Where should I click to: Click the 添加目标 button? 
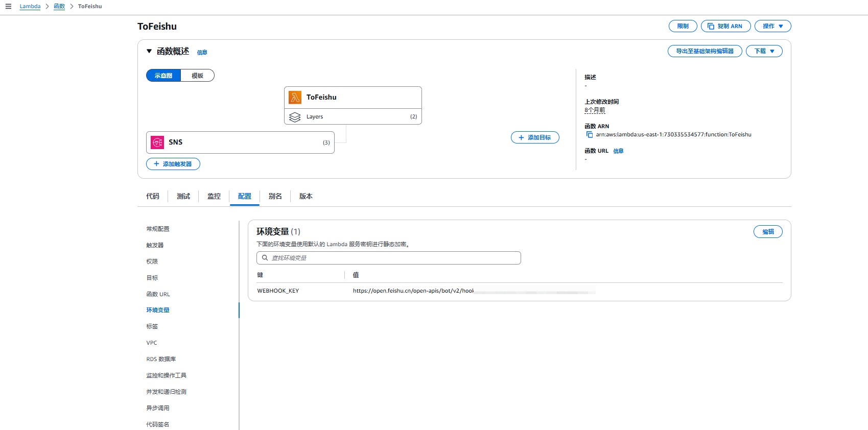coord(535,137)
